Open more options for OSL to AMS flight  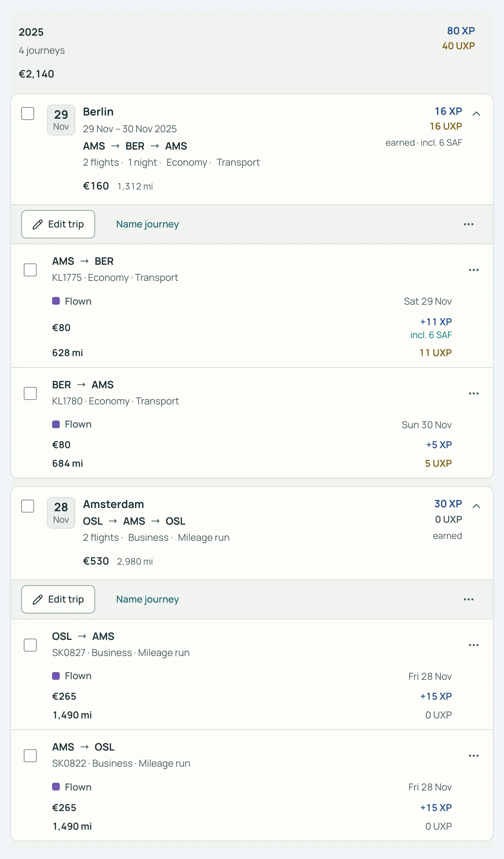(x=473, y=645)
